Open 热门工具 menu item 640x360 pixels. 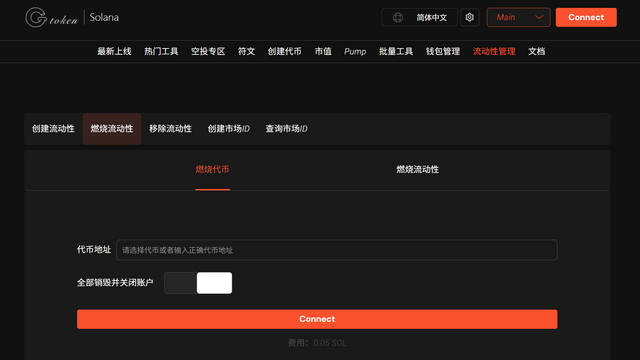pos(161,51)
